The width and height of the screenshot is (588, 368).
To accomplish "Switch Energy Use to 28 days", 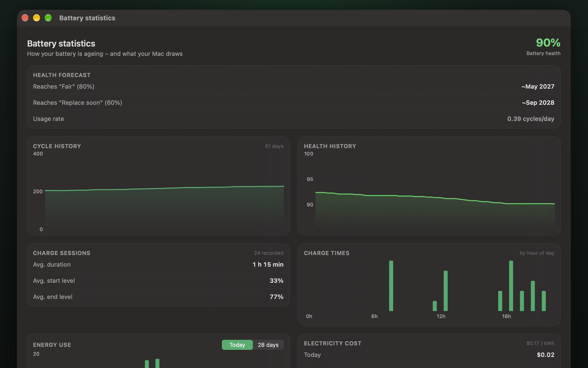I will 268,345.
